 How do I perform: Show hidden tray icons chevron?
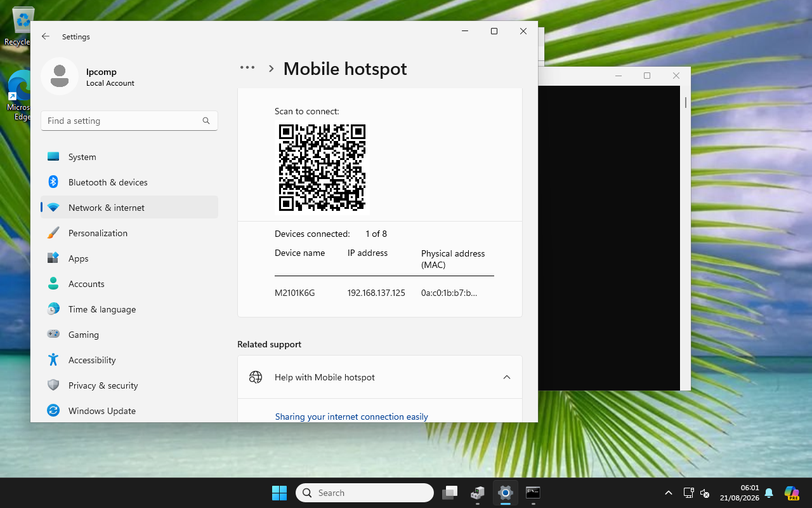(668, 493)
